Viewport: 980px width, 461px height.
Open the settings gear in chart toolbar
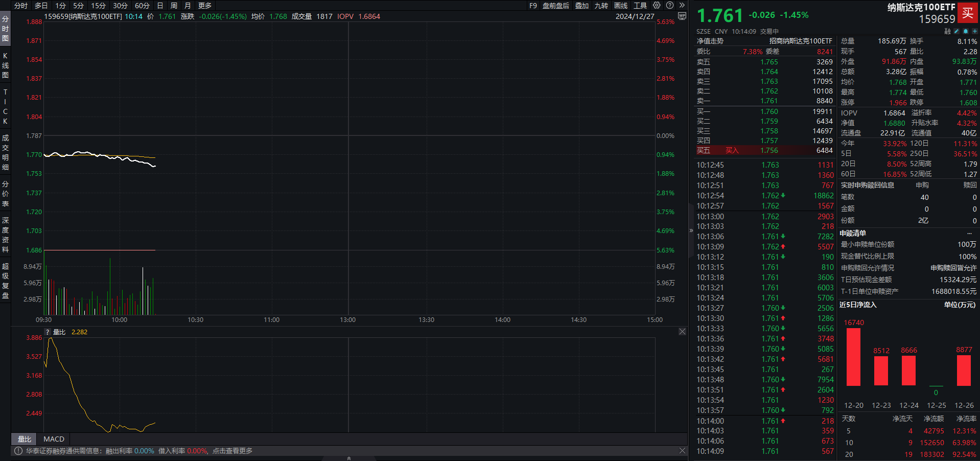coord(657,5)
